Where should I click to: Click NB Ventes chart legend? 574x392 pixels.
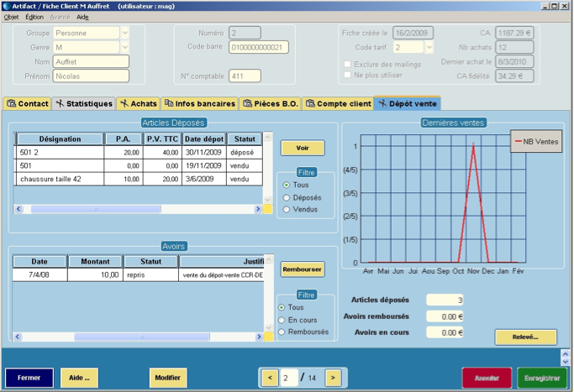[x=536, y=142]
